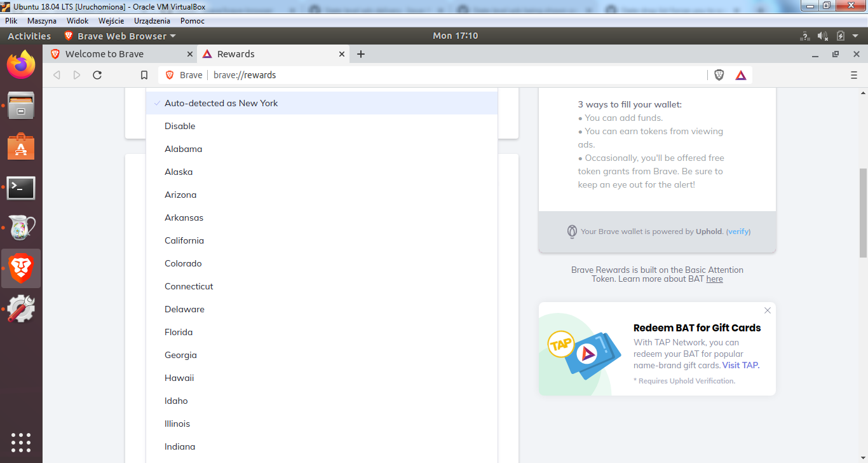
Task: Open the Activities overview
Action: (x=29, y=36)
